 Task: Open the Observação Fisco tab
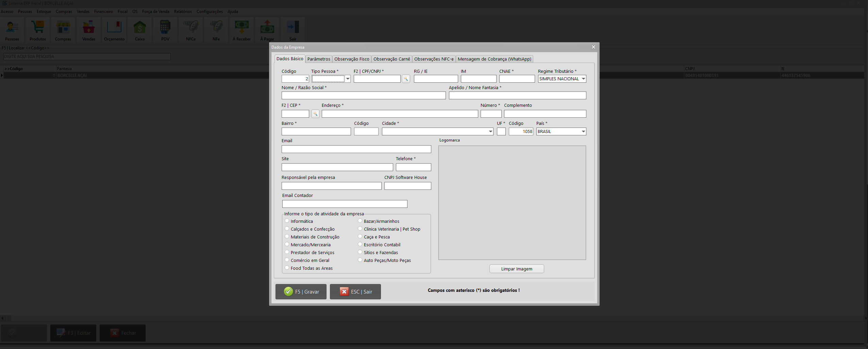351,59
